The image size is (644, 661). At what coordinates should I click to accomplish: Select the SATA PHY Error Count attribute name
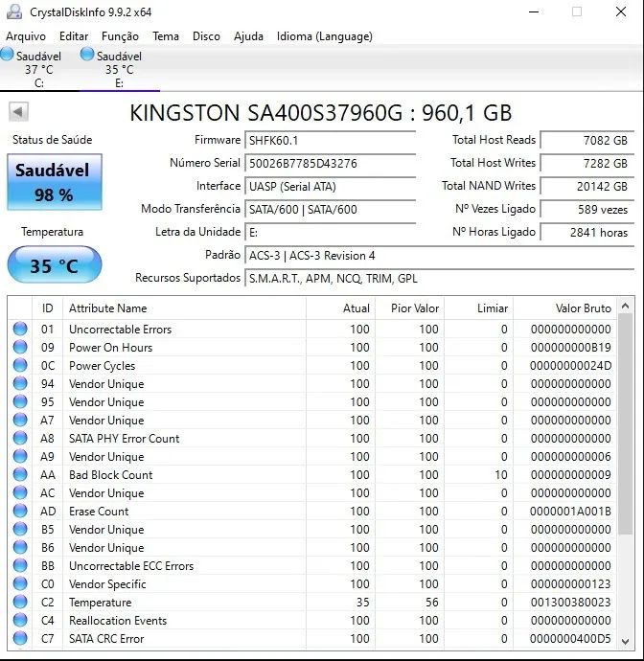coord(124,439)
